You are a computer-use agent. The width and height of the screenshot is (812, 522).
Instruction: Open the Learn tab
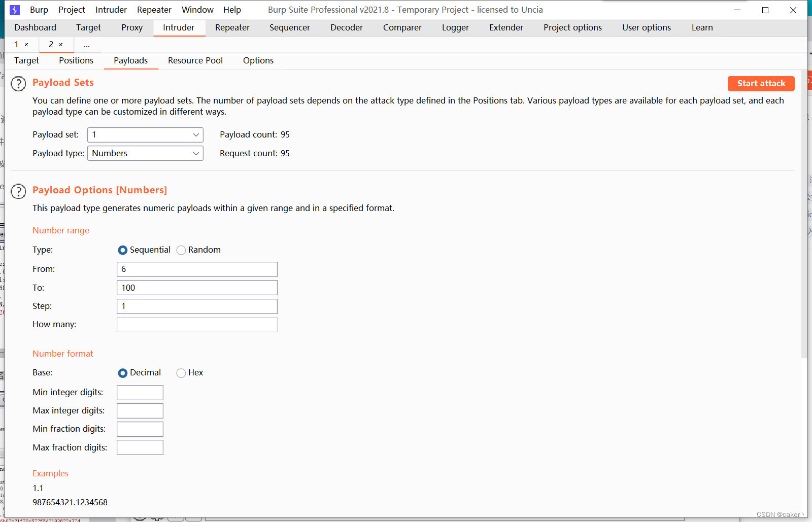pyautogui.click(x=702, y=27)
